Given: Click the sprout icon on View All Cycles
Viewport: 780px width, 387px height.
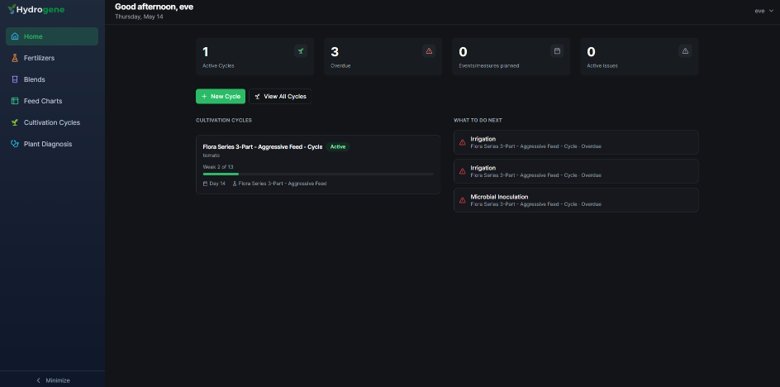Looking at the screenshot, I should tap(257, 97).
